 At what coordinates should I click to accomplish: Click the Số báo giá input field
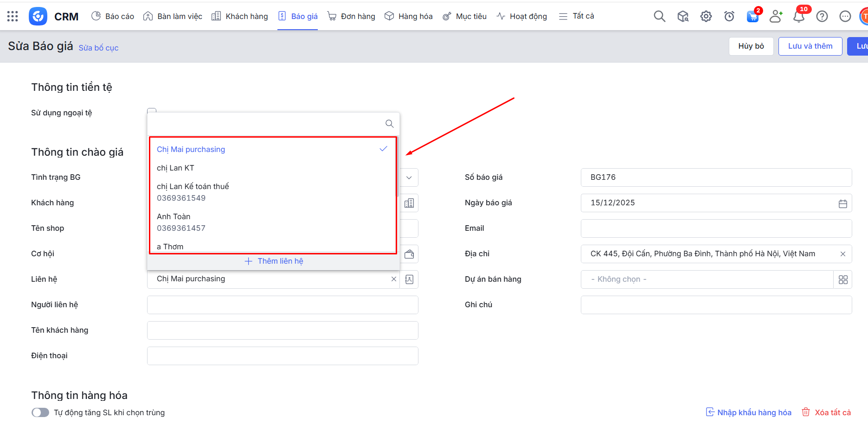[716, 177]
